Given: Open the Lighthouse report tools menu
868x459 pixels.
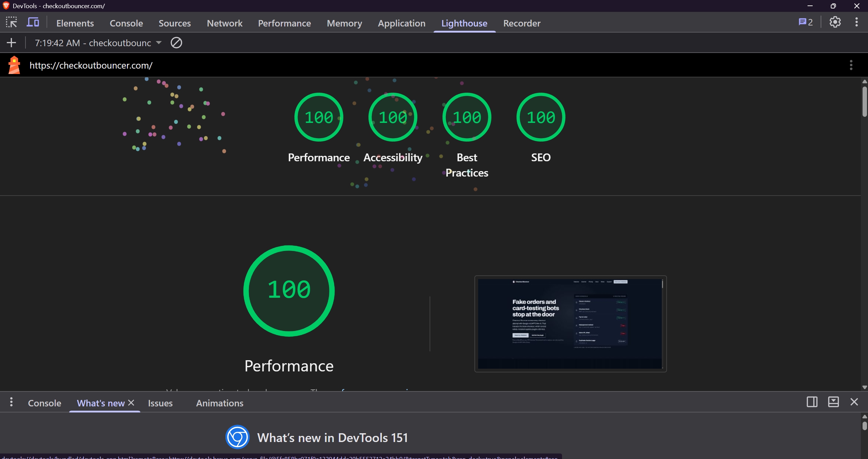Looking at the screenshot, I should [x=851, y=65].
